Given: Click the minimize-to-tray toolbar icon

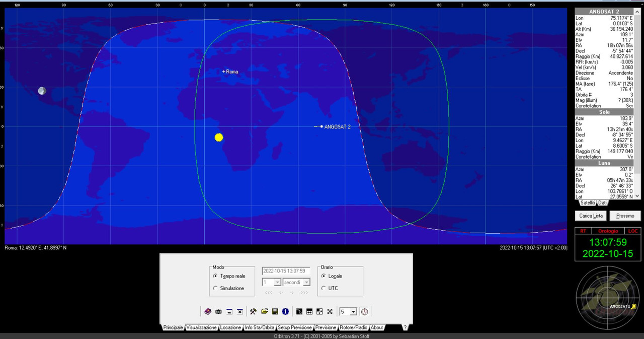Looking at the screenshot, I should (x=229, y=311).
